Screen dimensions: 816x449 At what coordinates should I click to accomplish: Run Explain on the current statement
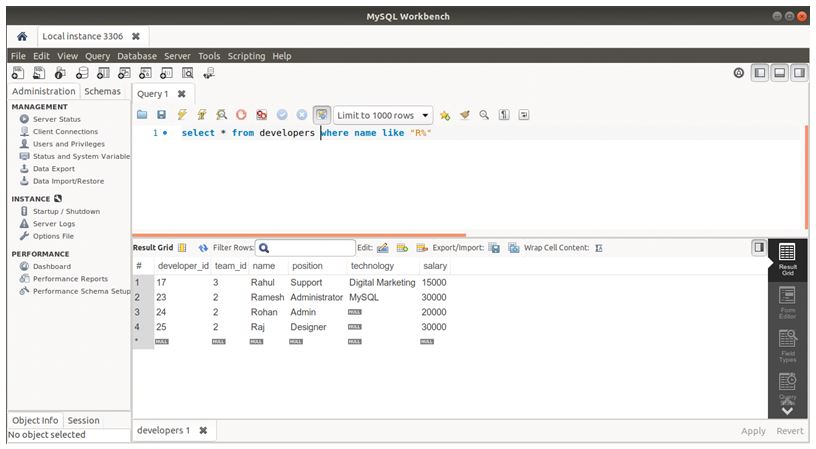tap(222, 115)
